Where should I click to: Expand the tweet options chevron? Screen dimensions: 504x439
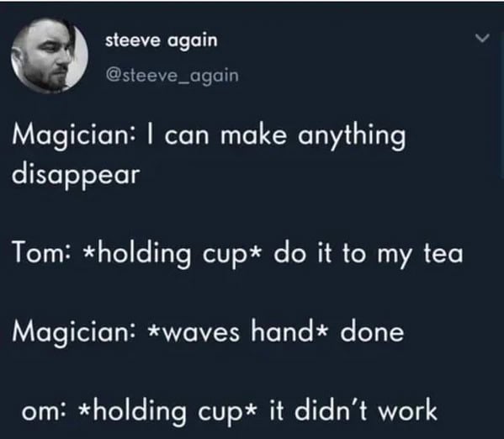[482, 38]
